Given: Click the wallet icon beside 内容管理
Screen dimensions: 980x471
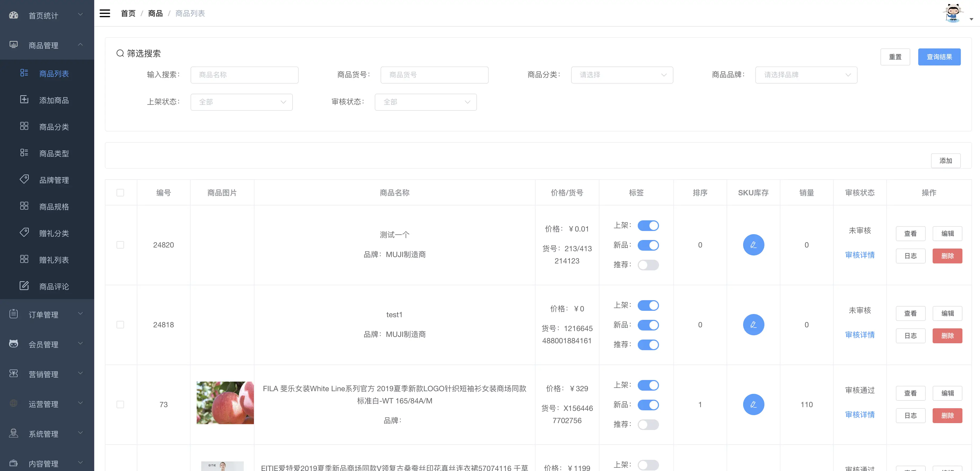Looking at the screenshot, I should 13,463.
